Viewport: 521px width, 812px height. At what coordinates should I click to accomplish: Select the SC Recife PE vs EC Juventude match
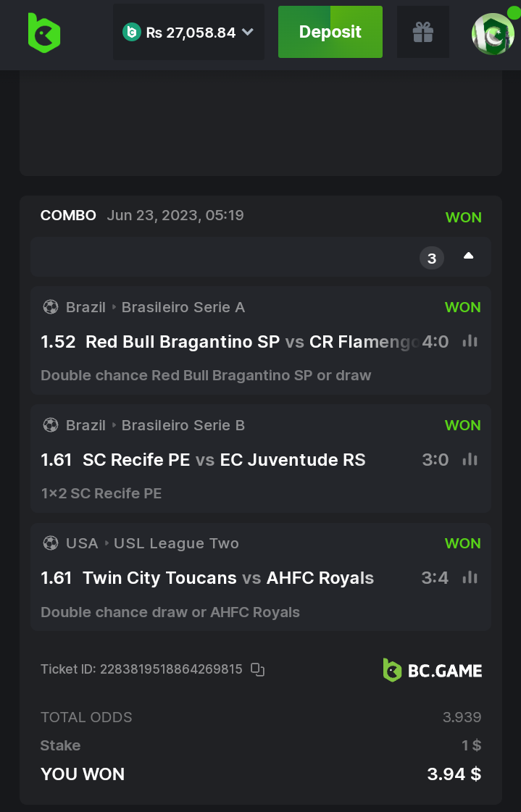point(224,460)
